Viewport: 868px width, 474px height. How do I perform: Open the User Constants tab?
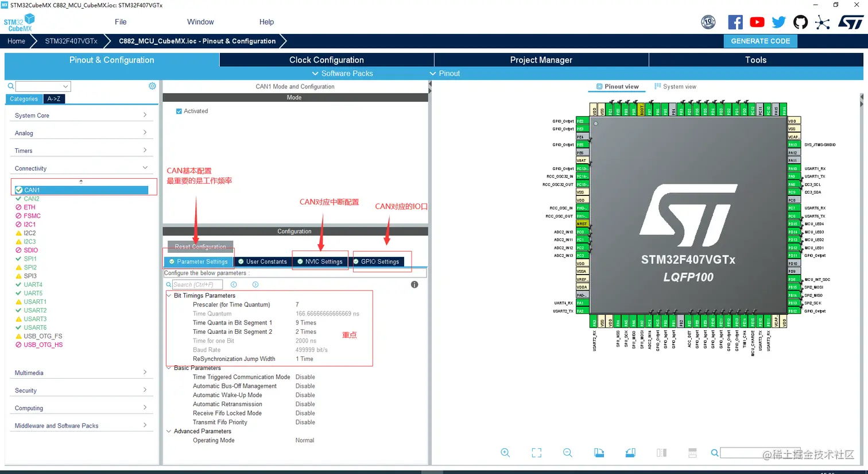click(262, 261)
